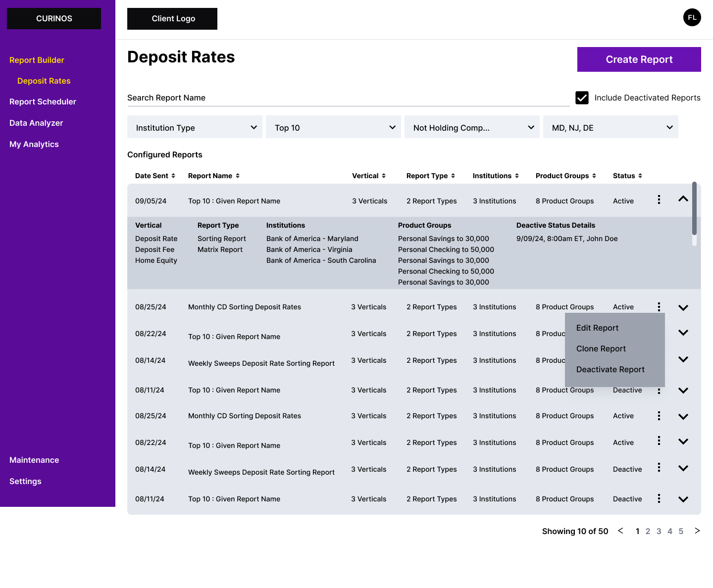Open Maintenance in the sidebar

coord(34,460)
